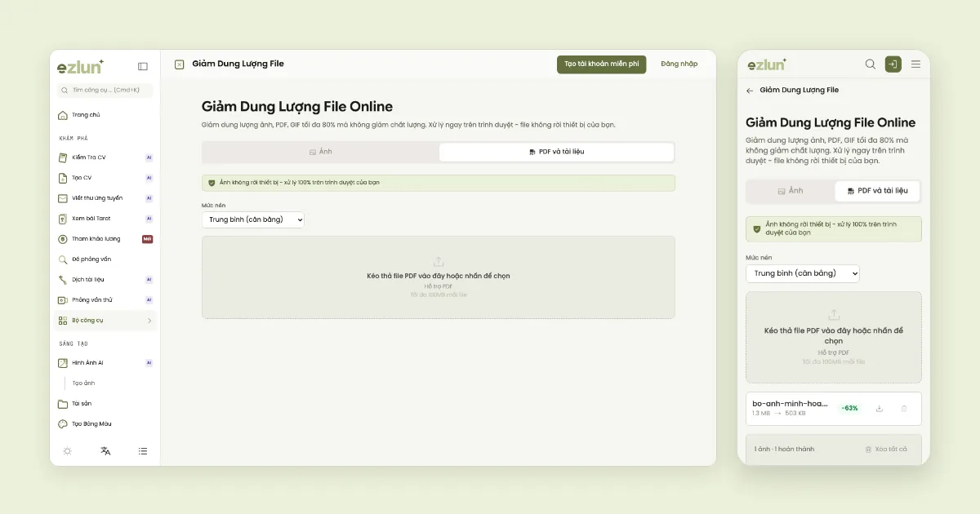The width and height of the screenshot is (980, 514).
Task: Switch to "PDF và tài liệu" tab in mobile view
Action: (878, 191)
